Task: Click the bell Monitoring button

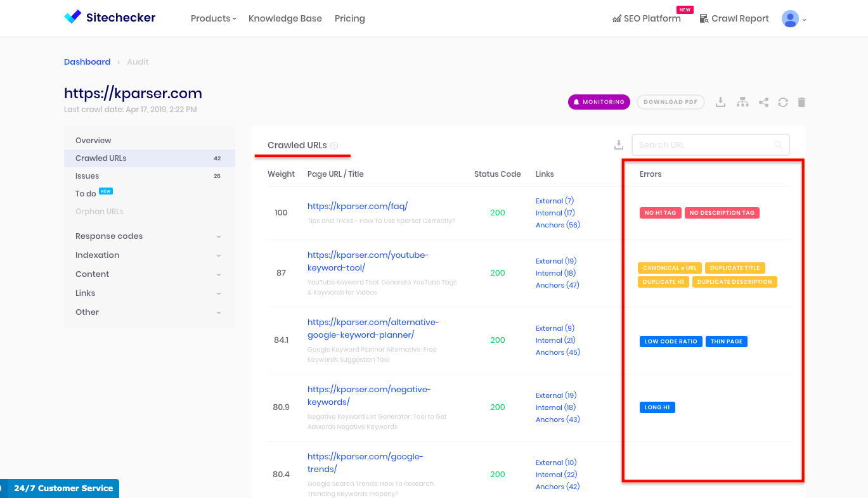Action: (x=599, y=102)
